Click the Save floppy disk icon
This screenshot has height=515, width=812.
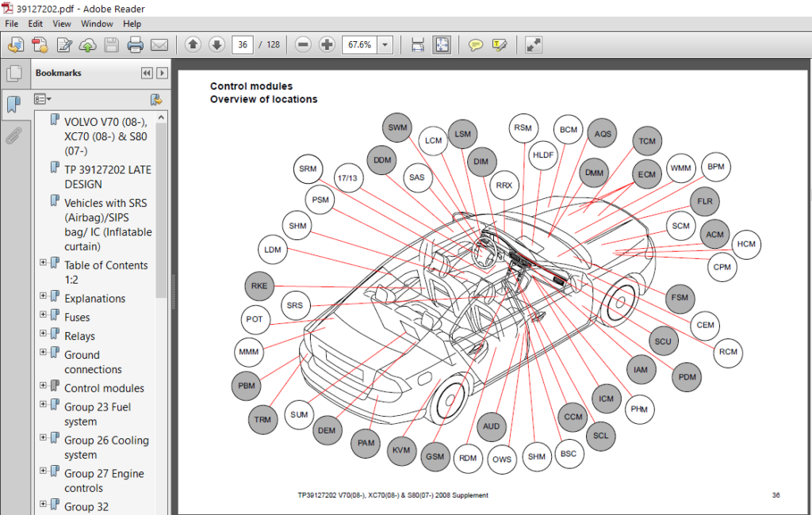111,45
